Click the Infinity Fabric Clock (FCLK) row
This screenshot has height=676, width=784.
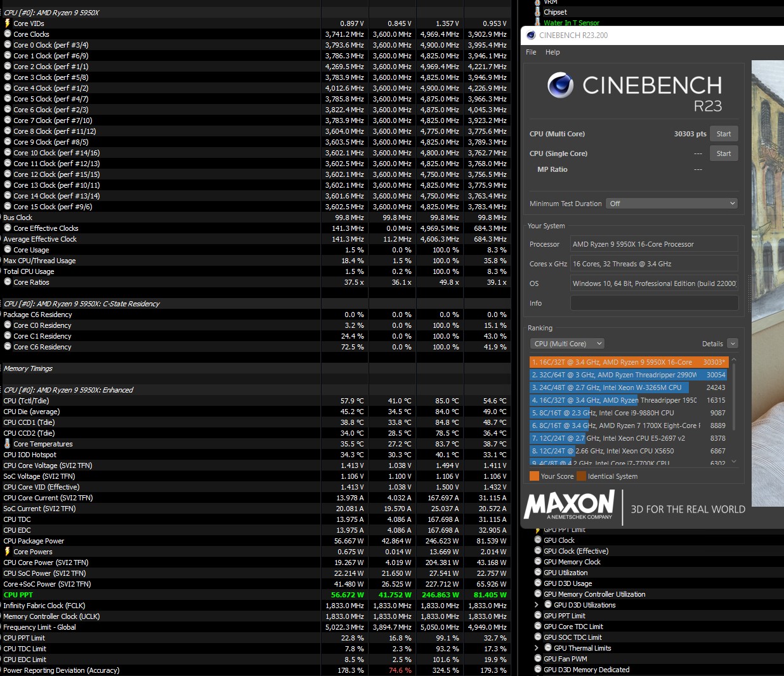tap(255, 606)
